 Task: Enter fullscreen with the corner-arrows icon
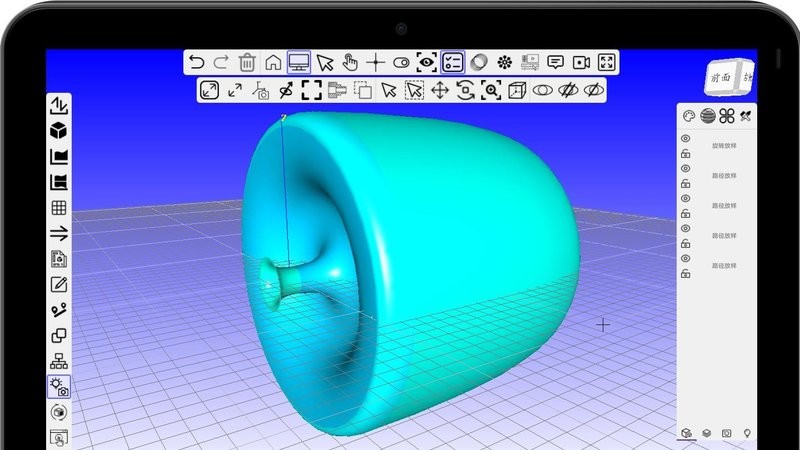point(607,62)
